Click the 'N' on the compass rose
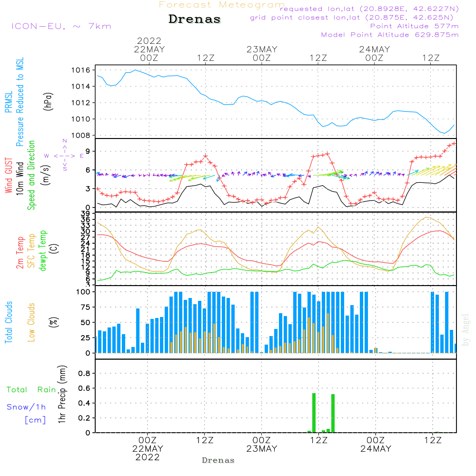Screen dimensions: 476x476 click(65, 141)
